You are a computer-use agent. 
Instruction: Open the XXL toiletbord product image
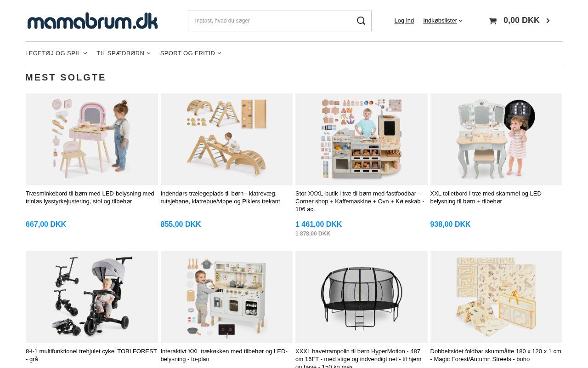click(x=496, y=139)
